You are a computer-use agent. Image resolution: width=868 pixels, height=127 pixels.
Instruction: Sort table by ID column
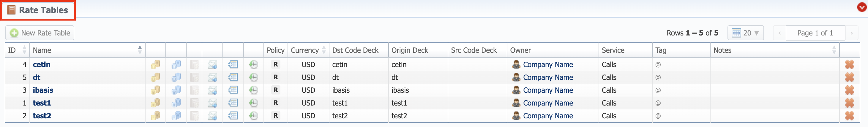[24, 50]
